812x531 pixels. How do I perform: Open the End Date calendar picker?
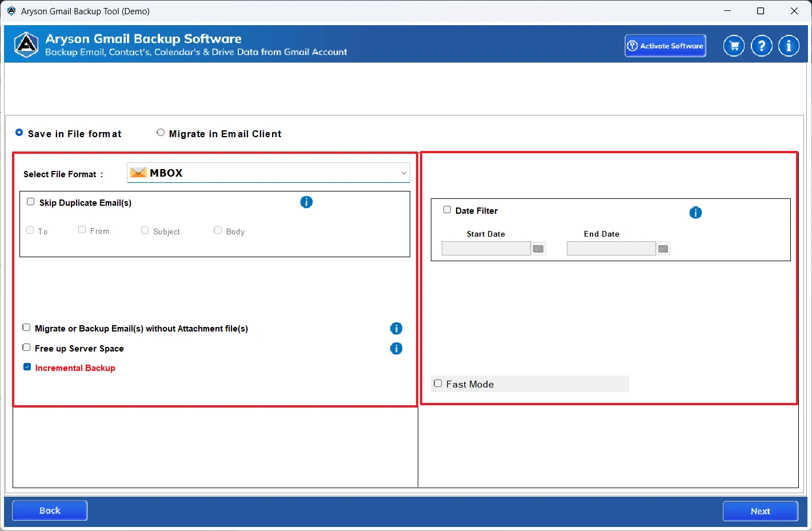pos(663,249)
